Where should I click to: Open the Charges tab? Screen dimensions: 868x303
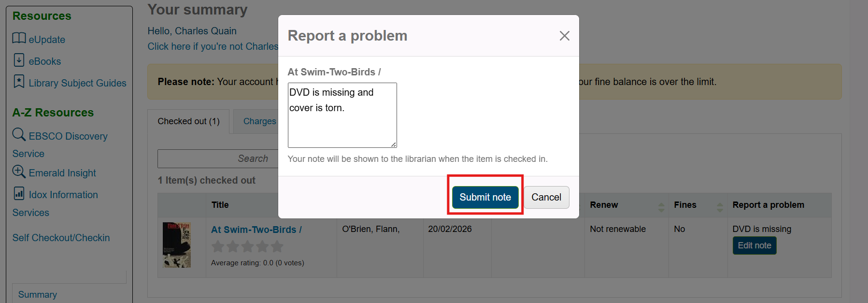coord(259,121)
